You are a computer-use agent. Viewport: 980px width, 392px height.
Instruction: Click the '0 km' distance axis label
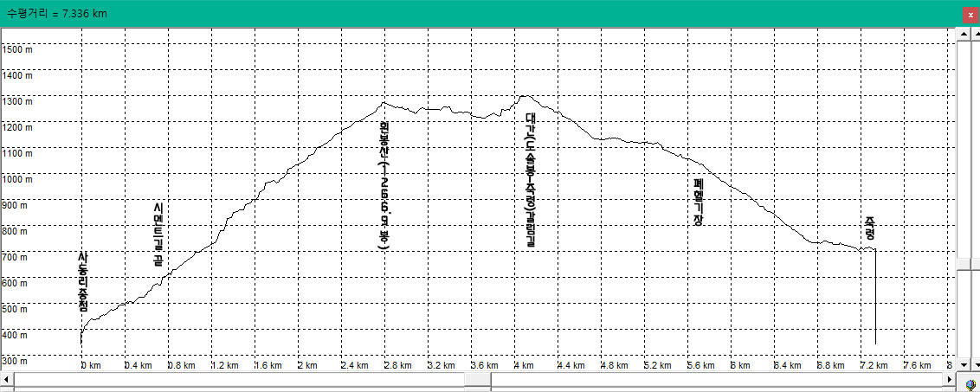point(91,365)
